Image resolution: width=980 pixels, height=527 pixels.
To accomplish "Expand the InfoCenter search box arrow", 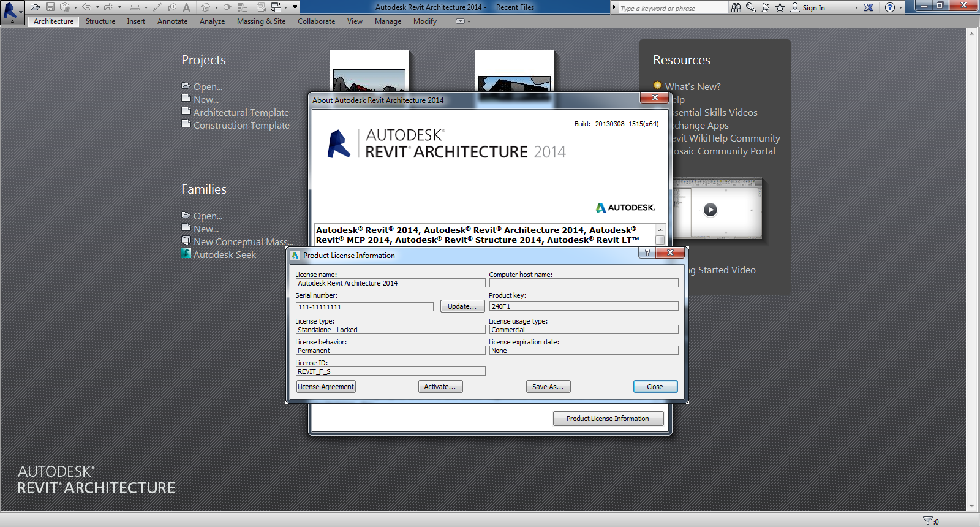I will (x=614, y=7).
